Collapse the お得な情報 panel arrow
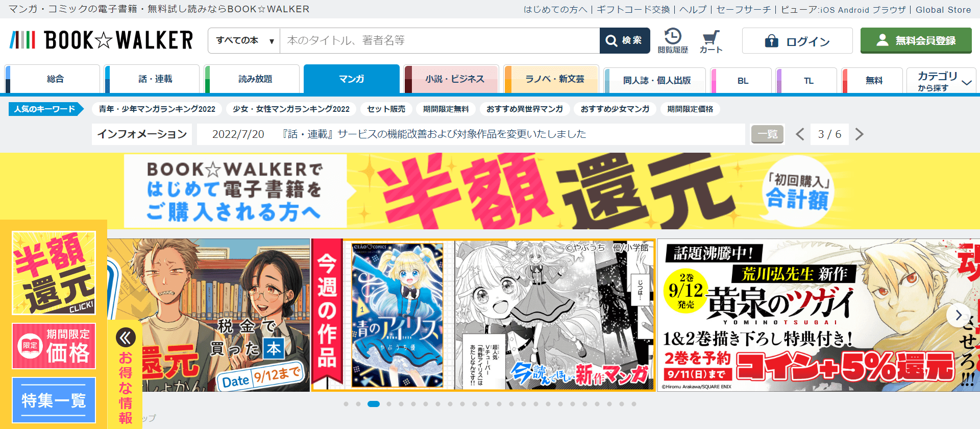 coord(126,338)
